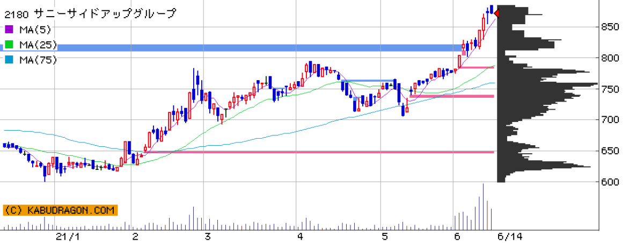Click the 800 price axis label
The width and height of the screenshot is (644, 243).
click(x=611, y=58)
